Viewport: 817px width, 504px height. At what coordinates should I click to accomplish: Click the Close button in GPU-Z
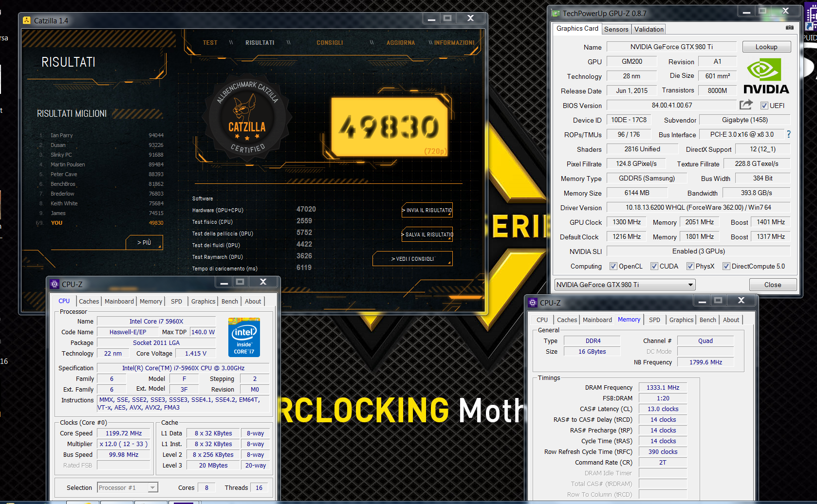(773, 285)
